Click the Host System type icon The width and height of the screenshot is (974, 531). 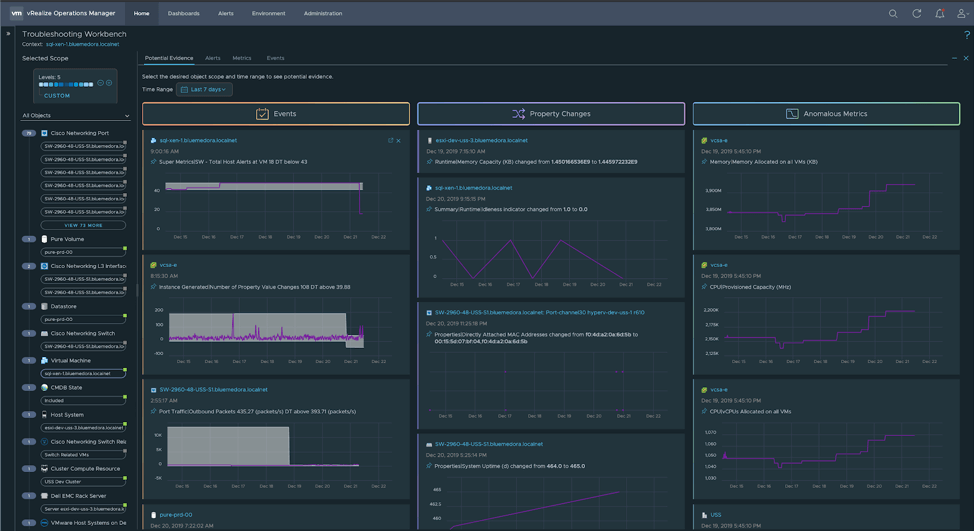[x=44, y=414]
